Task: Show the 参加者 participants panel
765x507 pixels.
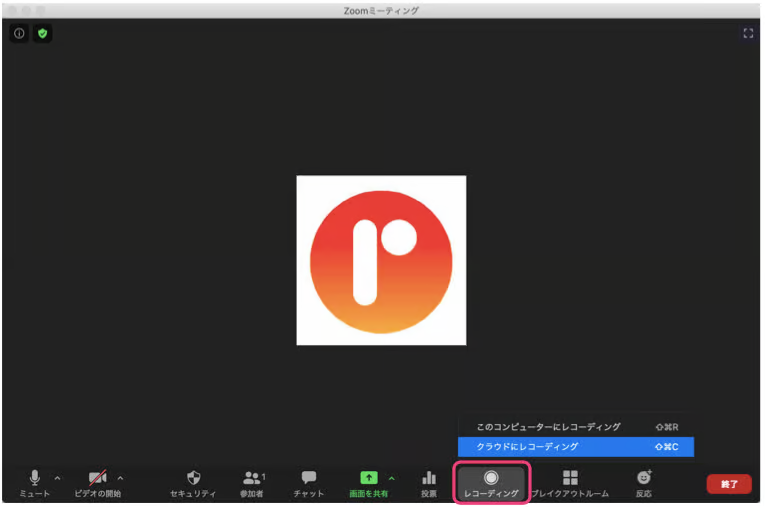Action: (252, 480)
